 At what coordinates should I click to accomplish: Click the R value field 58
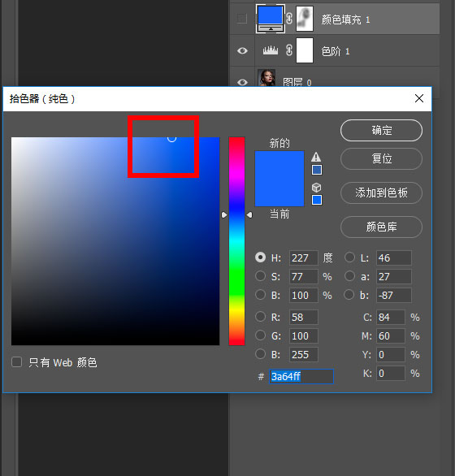click(303, 318)
